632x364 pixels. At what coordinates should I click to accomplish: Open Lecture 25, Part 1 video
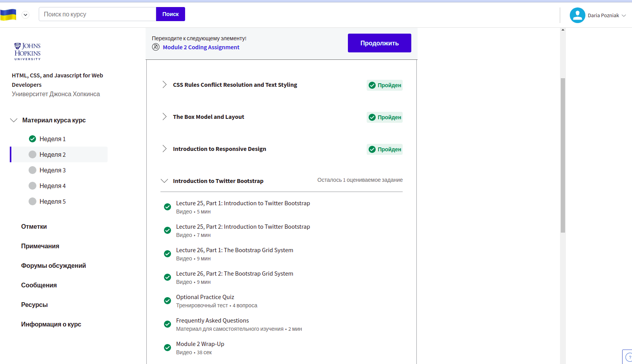pyautogui.click(x=243, y=203)
